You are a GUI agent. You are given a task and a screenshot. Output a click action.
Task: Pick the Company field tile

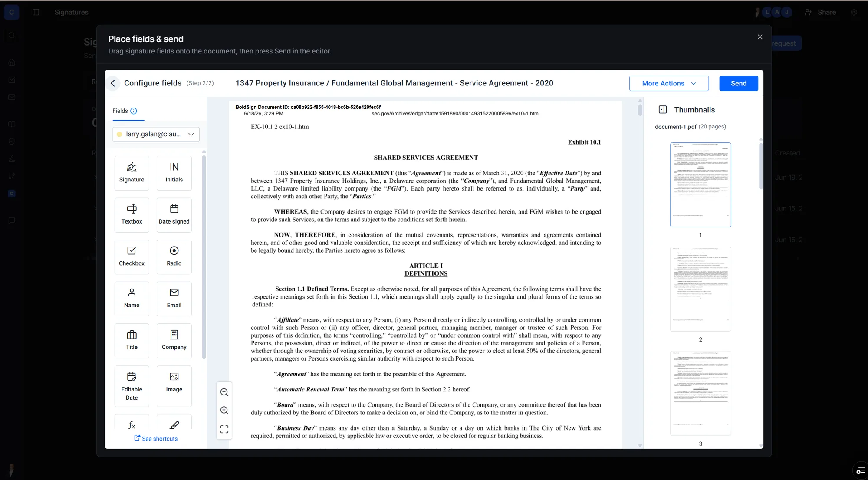click(174, 341)
